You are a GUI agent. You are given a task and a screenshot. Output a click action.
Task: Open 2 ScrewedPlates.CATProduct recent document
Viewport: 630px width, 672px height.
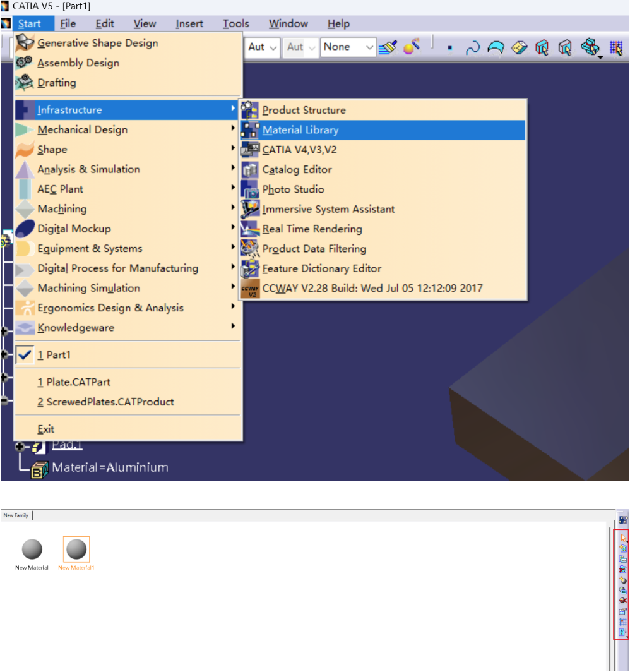coord(128,402)
